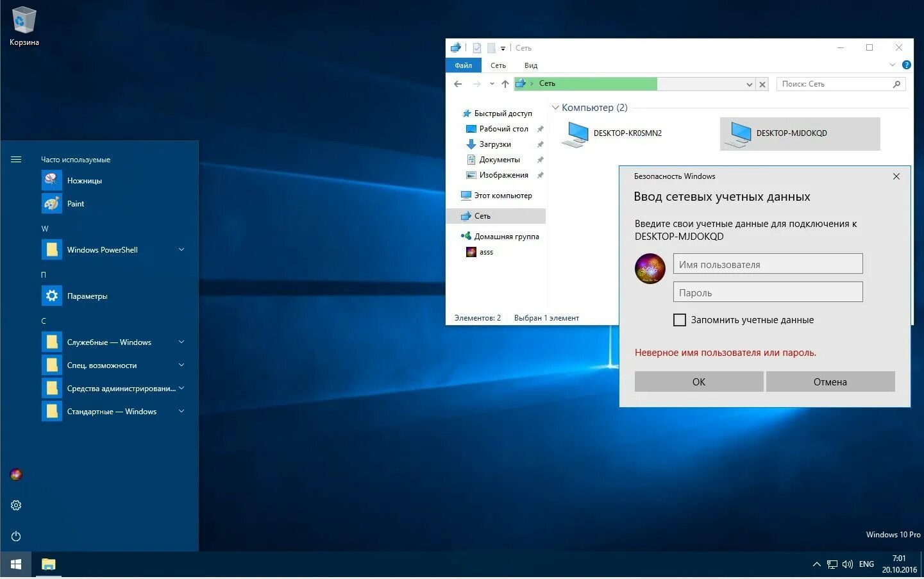Switch to the Сеть ribbon tab
Image resolution: width=924 pixels, height=579 pixels.
[x=498, y=65]
